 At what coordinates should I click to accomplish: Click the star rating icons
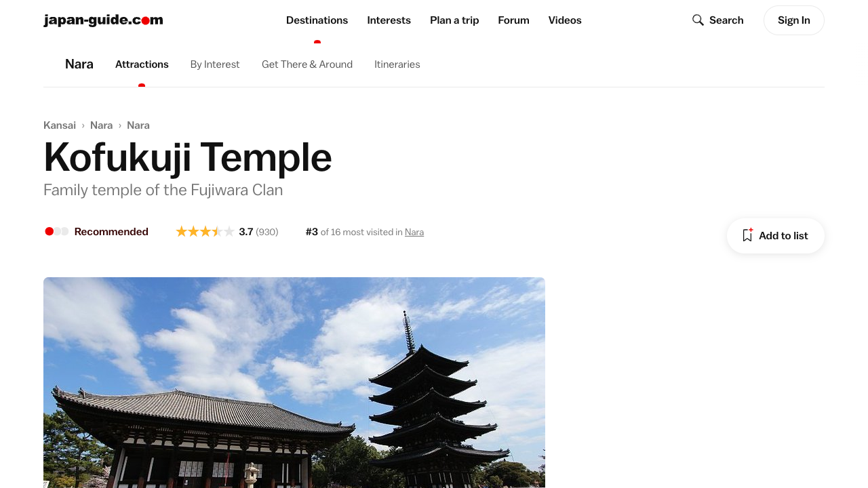[205, 232]
